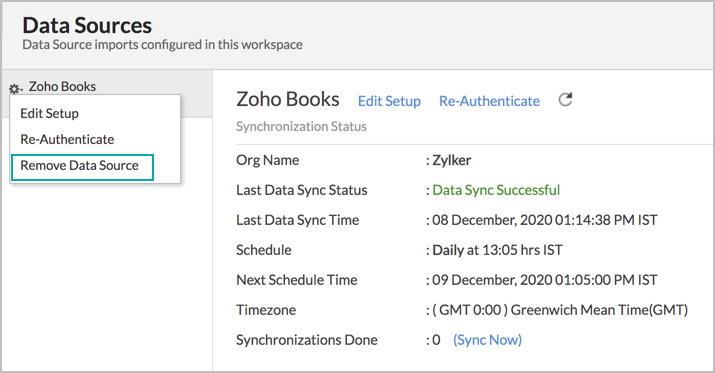715x373 pixels.
Task: Click the refresh icon next to Re-Authenticate
Action: click(x=565, y=99)
